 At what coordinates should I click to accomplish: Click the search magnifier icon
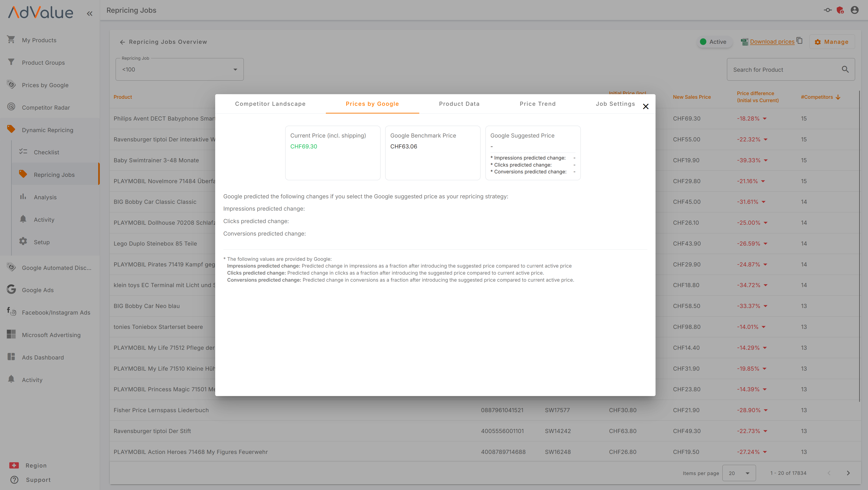[845, 69]
